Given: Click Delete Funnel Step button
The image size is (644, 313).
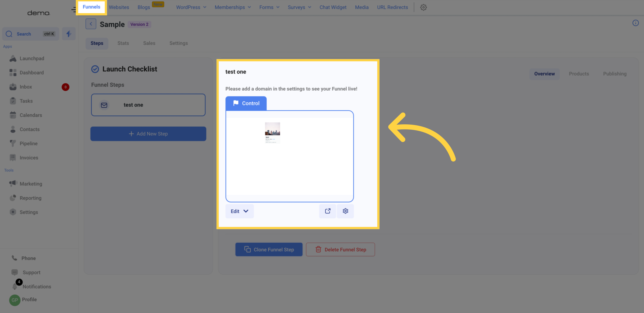Looking at the screenshot, I should pos(340,249).
